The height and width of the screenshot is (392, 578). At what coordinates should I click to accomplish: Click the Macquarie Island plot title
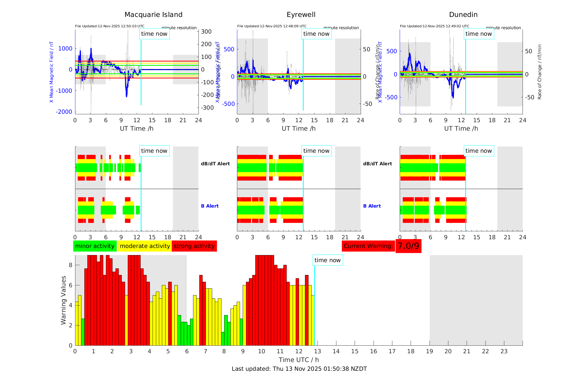[153, 15]
